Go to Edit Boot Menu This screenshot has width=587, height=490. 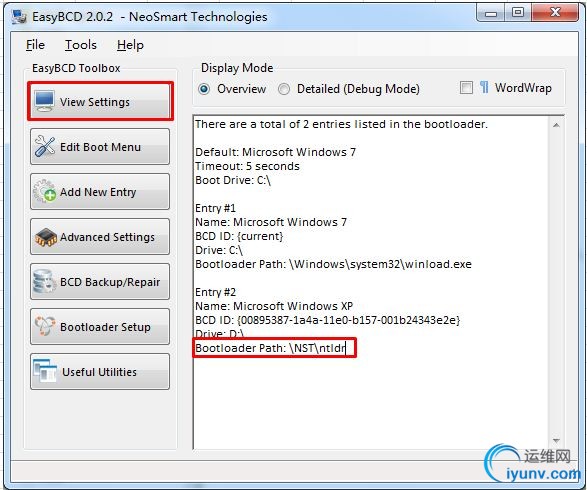click(x=100, y=146)
